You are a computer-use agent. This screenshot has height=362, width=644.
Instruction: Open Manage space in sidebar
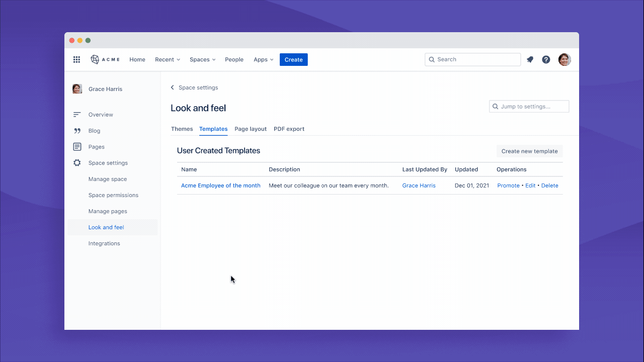[108, 179]
